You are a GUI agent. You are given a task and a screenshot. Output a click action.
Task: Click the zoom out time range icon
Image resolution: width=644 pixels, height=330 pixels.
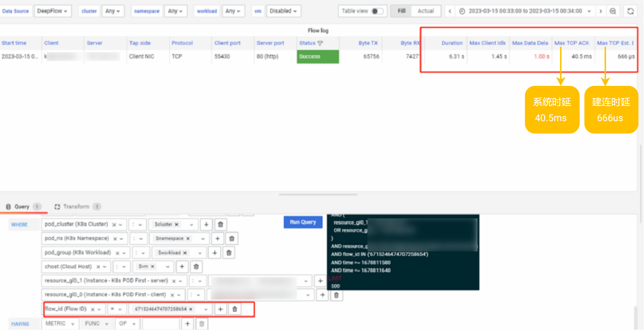coord(612,11)
